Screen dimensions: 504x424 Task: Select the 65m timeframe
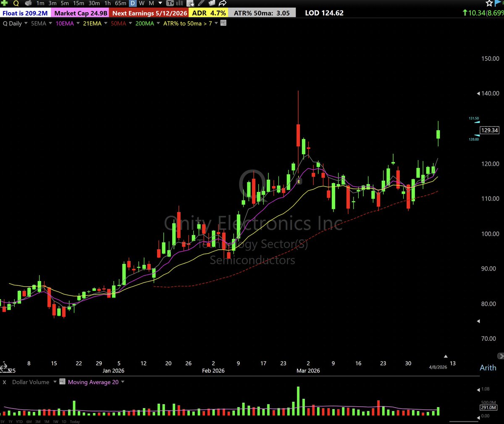pyautogui.click(x=121, y=3)
